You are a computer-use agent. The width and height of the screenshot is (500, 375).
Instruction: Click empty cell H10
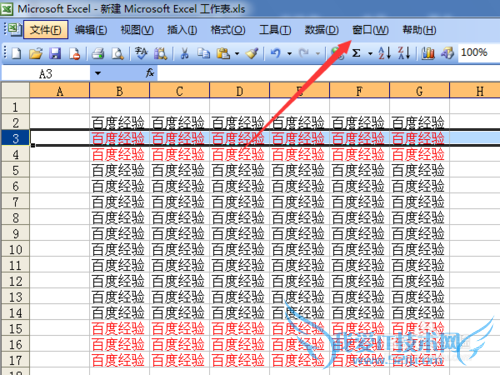click(475, 249)
